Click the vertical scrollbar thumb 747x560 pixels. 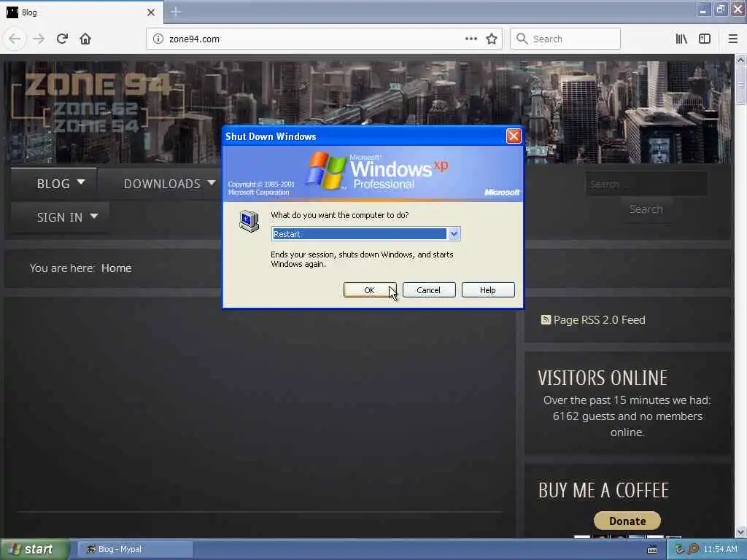click(x=740, y=85)
